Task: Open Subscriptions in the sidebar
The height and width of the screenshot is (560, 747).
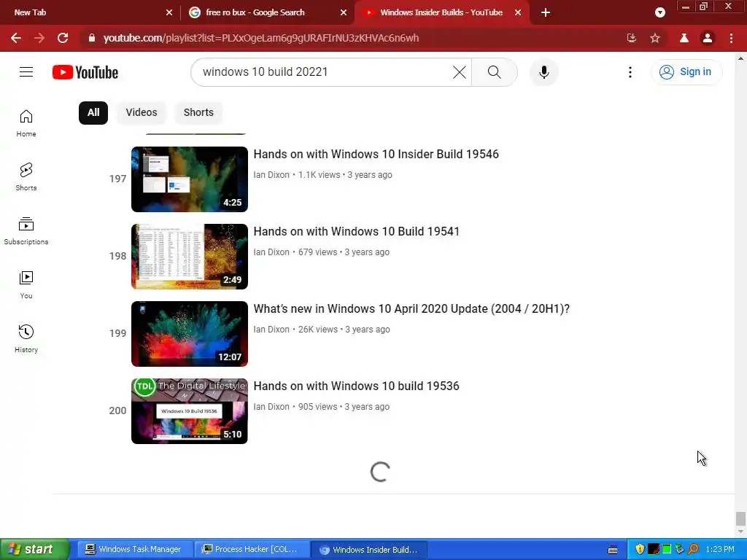Action: (x=26, y=231)
